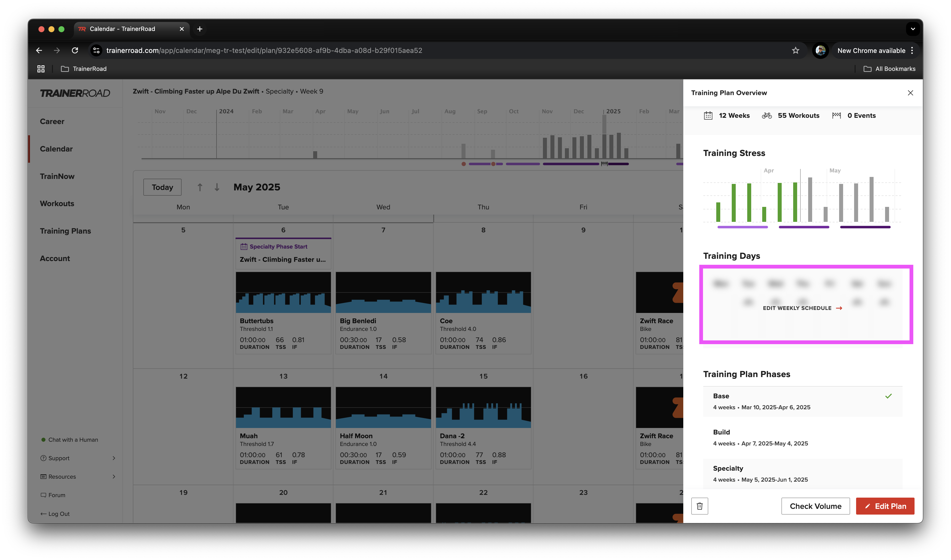
Task: Expand the Resources submenu chevron
Action: coord(114,477)
